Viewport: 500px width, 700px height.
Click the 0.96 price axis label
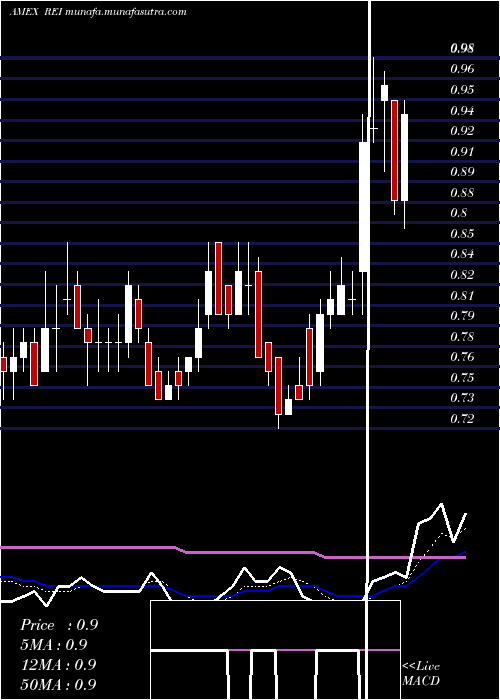pyautogui.click(x=462, y=69)
